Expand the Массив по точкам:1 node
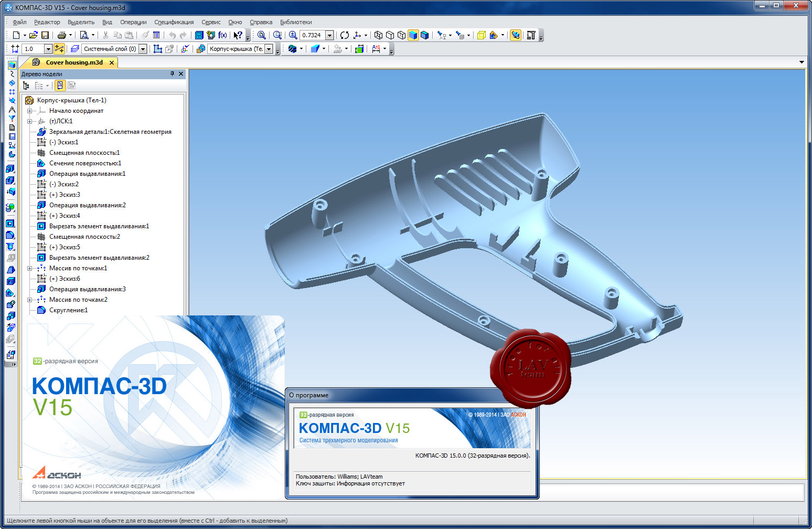The image size is (812, 529). pyautogui.click(x=30, y=268)
